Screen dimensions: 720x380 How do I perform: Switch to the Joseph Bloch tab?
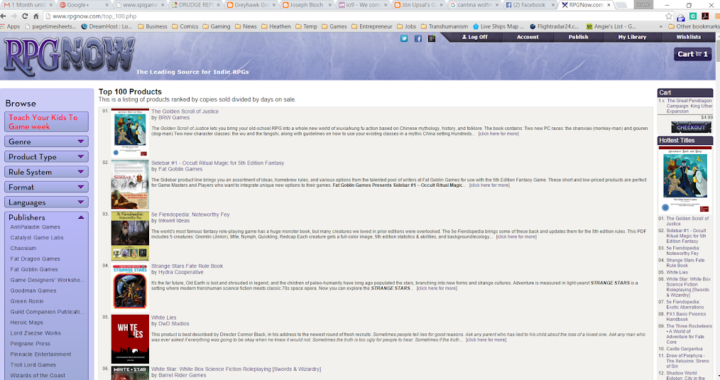[x=307, y=5]
